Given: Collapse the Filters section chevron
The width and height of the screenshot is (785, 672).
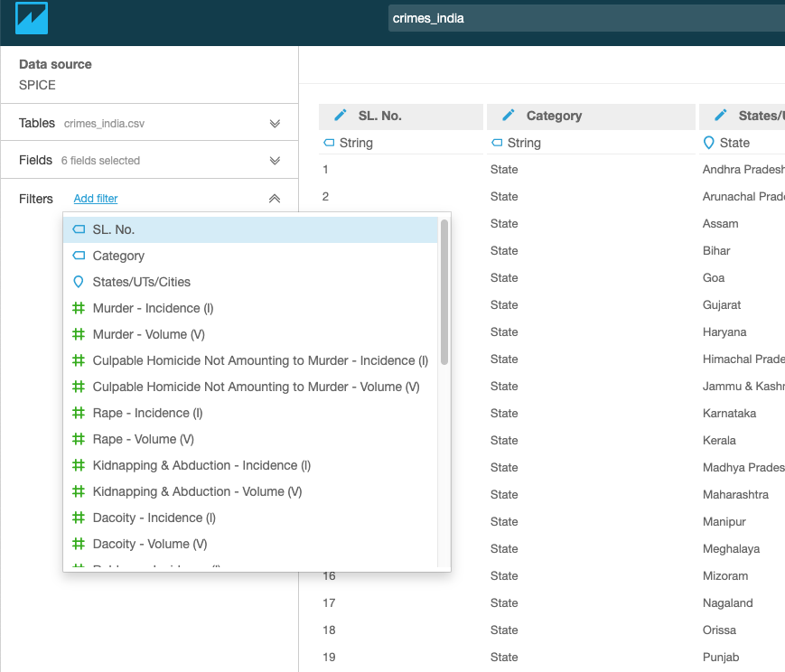Looking at the screenshot, I should tap(275, 199).
